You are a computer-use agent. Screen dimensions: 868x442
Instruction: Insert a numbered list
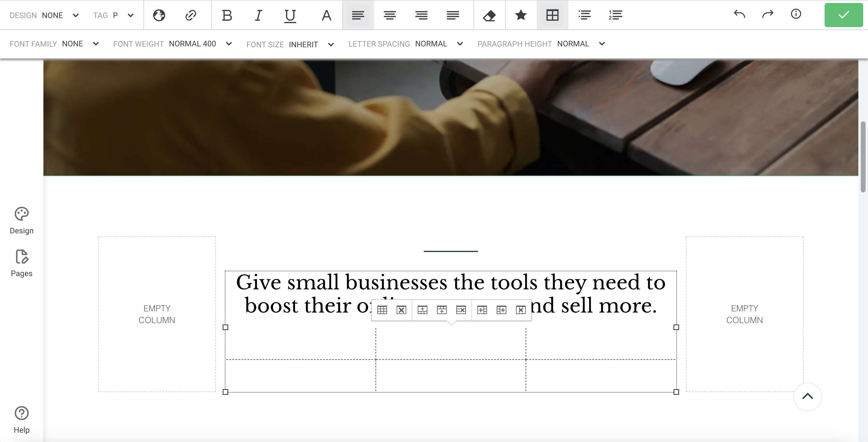616,15
